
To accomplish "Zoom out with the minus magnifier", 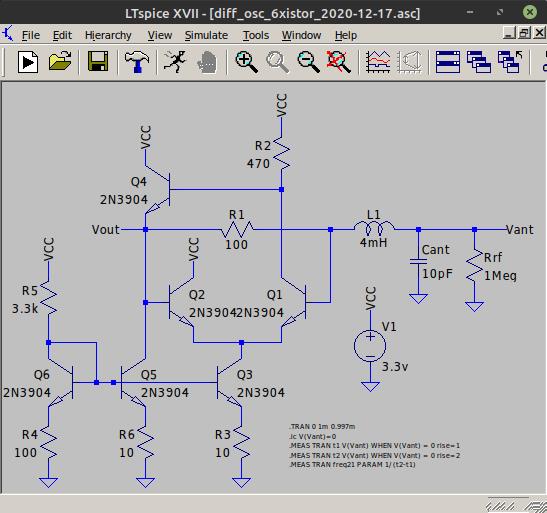I will point(308,62).
